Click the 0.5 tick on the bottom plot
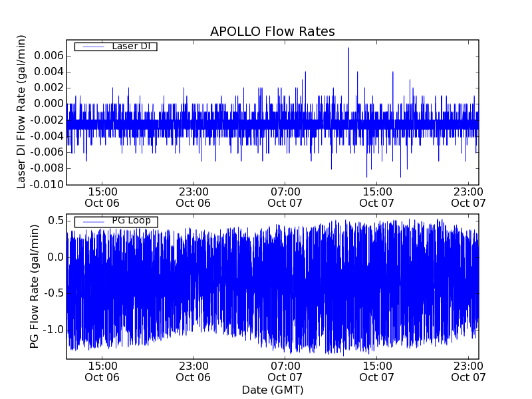532x399 pixels. pyautogui.click(x=55, y=221)
